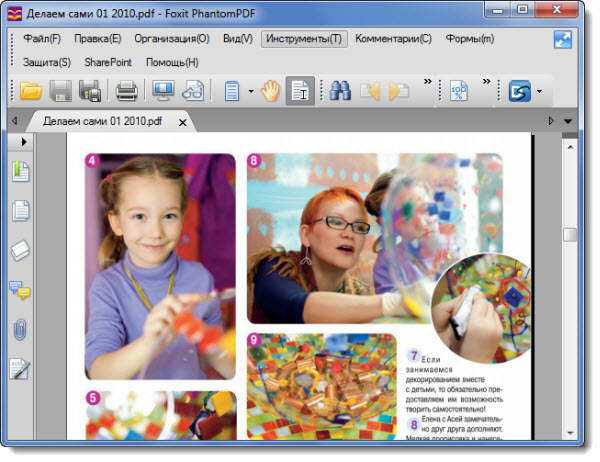Open the Pages thumbnails panel

(20, 211)
